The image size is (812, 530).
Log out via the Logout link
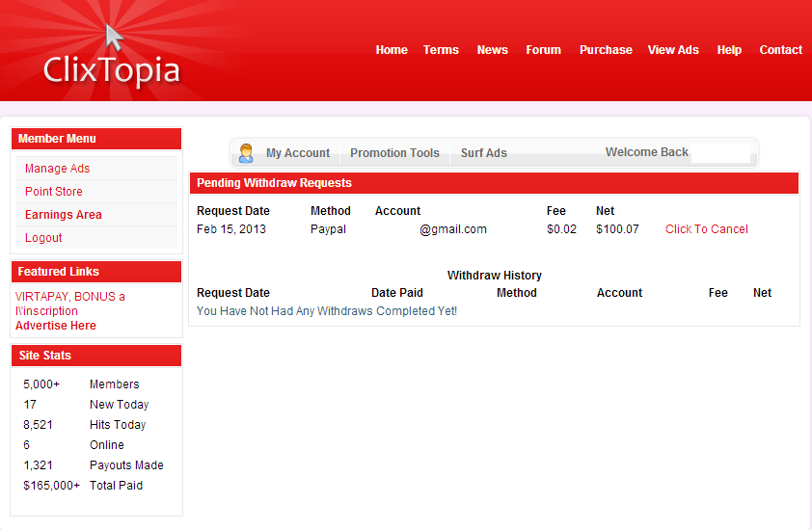[x=43, y=238]
